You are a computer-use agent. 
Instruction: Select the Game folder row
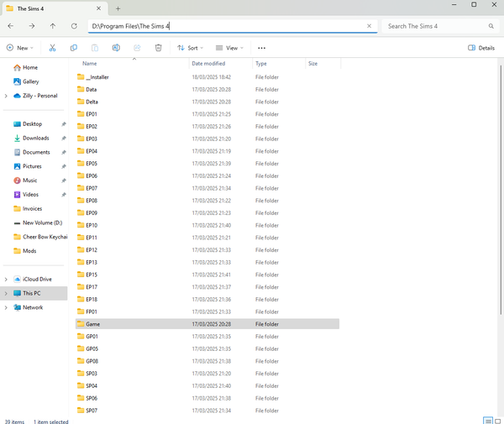tap(207, 324)
